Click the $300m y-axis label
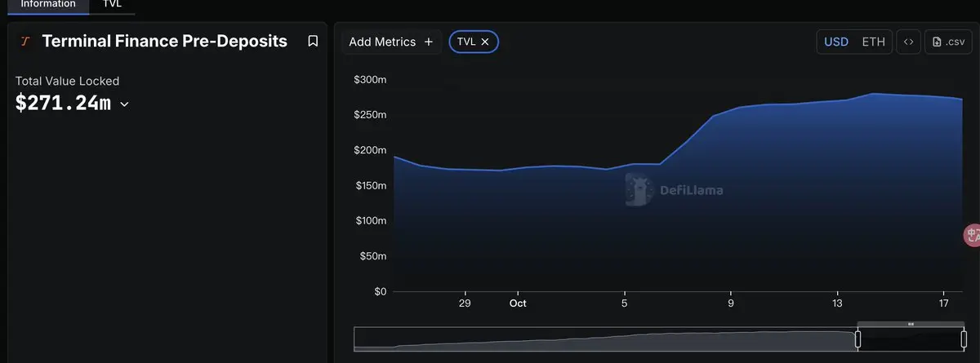 (370, 79)
